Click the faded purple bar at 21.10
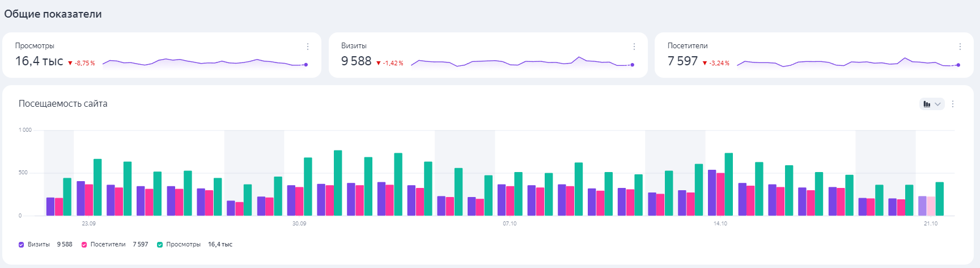980x268 pixels. click(x=922, y=206)
